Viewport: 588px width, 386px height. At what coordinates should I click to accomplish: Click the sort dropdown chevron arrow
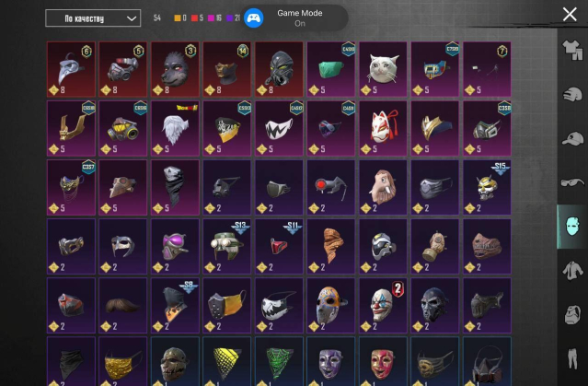pyautogui.click(x=132, y=18)
